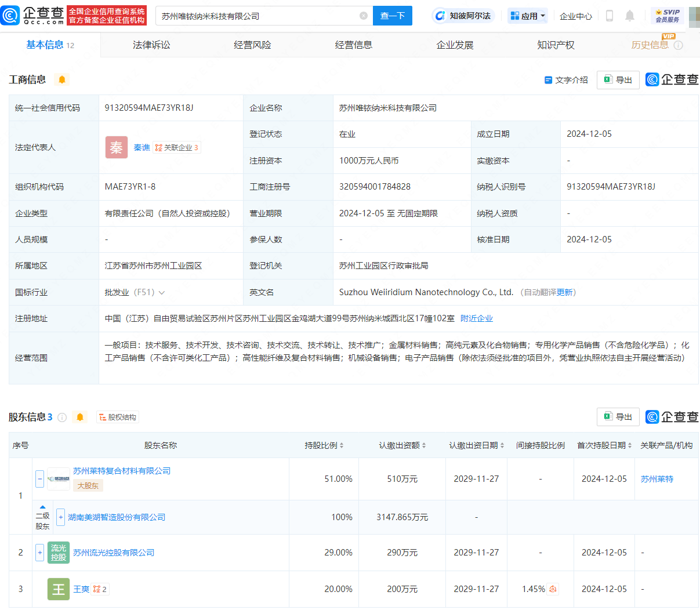Select 3147.865万元 contribution value
700x610 pixels.
tap(402, 517)
